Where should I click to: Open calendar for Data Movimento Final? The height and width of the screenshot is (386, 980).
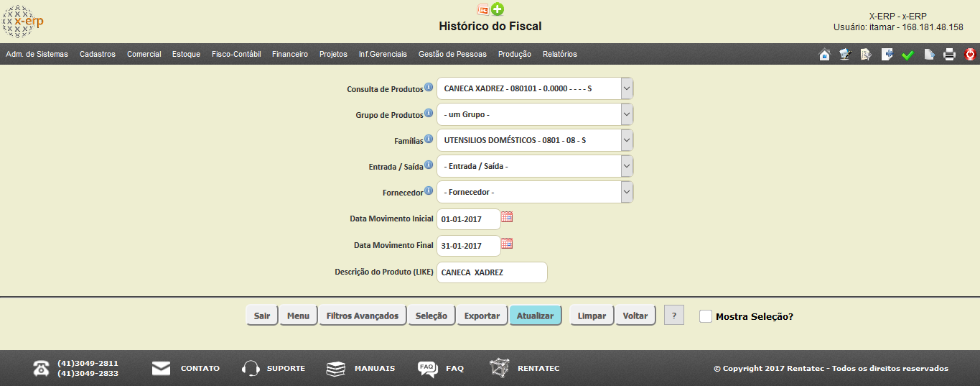coord(507,243)
